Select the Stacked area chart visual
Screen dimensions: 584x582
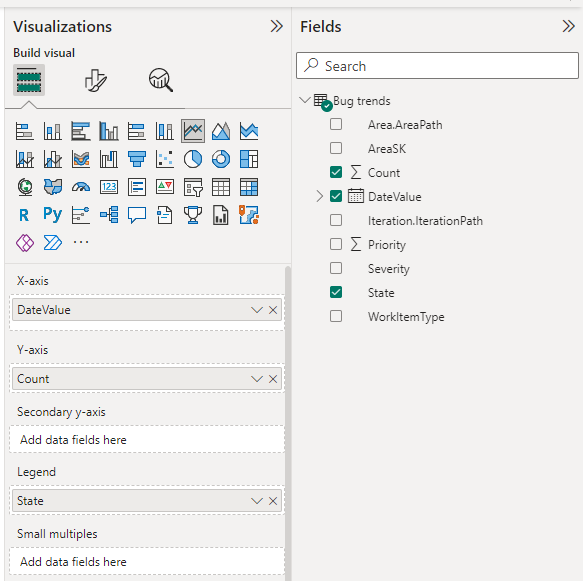[x=249, y=131]
